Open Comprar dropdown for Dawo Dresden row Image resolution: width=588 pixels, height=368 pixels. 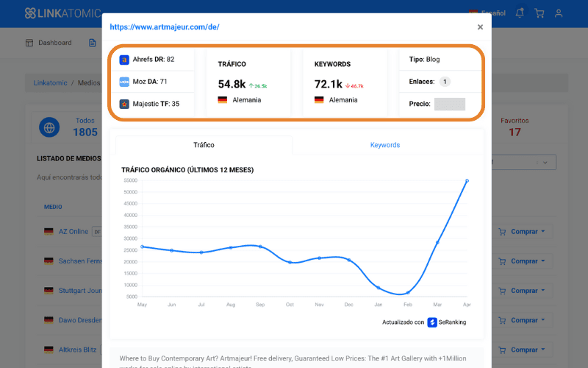(522, 320)
